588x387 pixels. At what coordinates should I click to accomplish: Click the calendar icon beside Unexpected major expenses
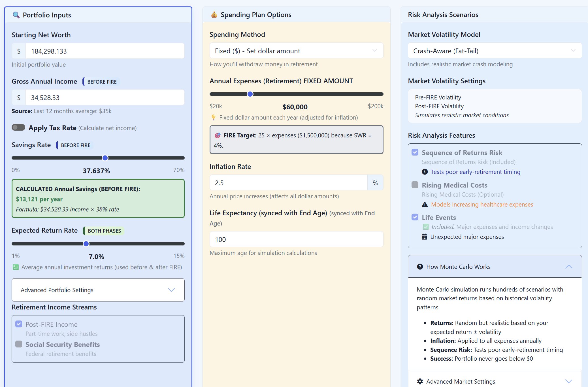coord(424,237)
